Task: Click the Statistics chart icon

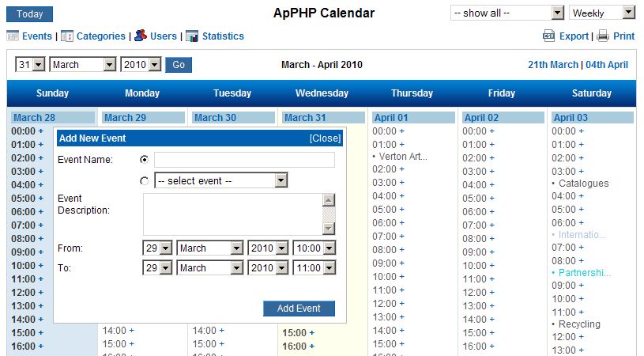Action: [x=192, y=36]
